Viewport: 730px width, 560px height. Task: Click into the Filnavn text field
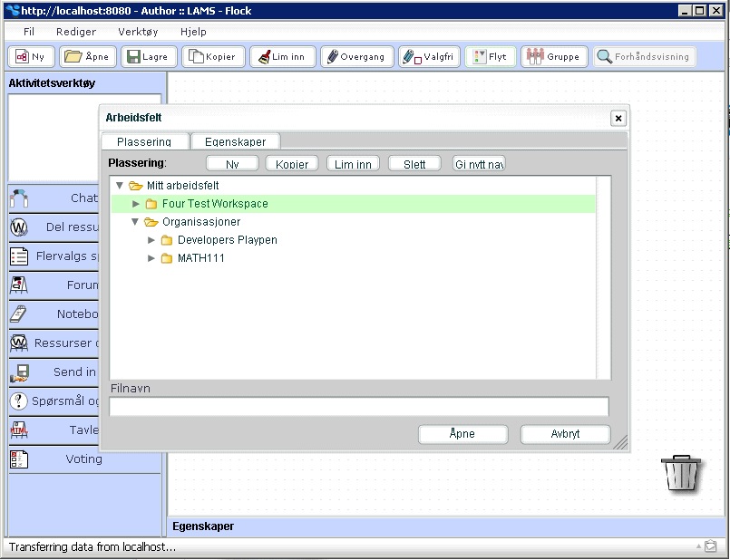point(358,407)
